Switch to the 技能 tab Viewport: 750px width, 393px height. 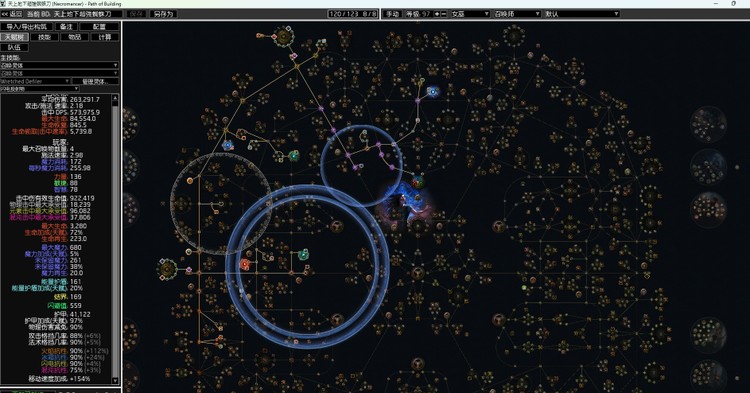click(44, 37)
